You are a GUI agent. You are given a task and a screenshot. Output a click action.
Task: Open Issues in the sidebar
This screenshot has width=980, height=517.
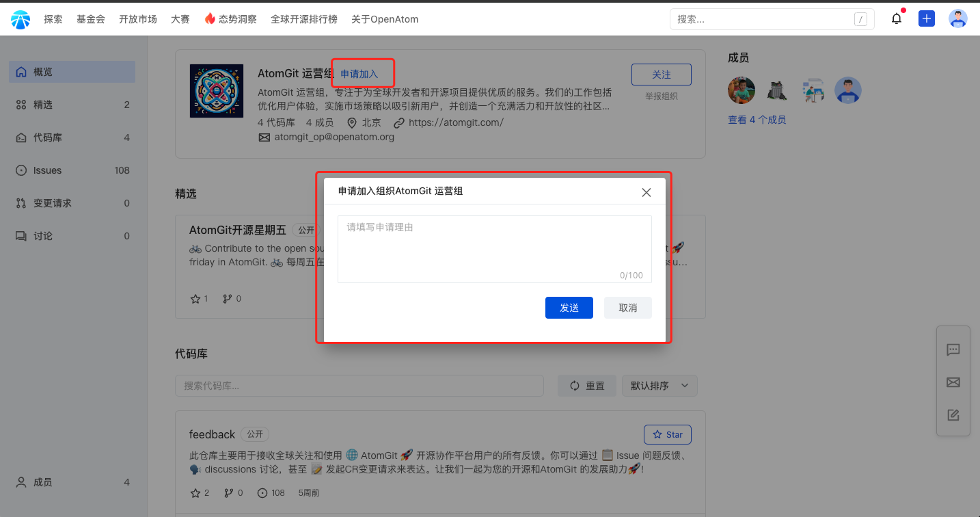tap(72, 170)
